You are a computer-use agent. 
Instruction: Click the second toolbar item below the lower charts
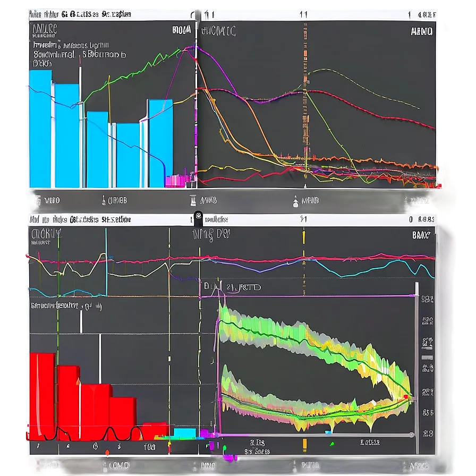(116, 466)
